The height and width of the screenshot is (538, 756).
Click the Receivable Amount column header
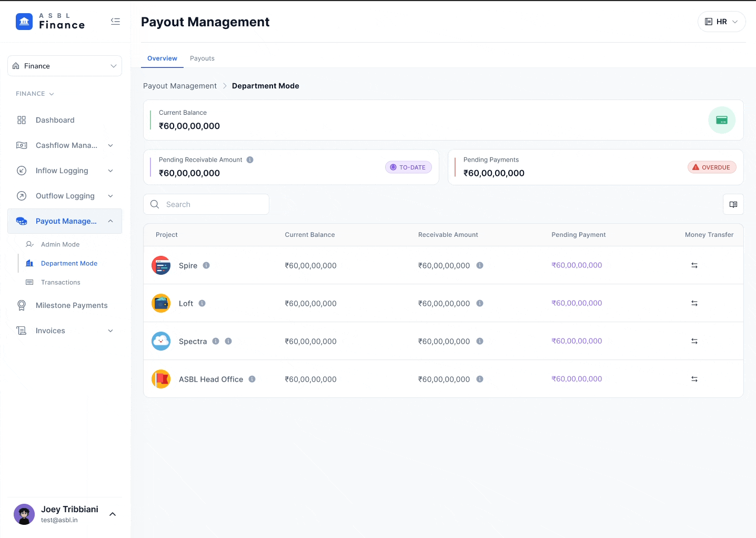coord(448,235)
